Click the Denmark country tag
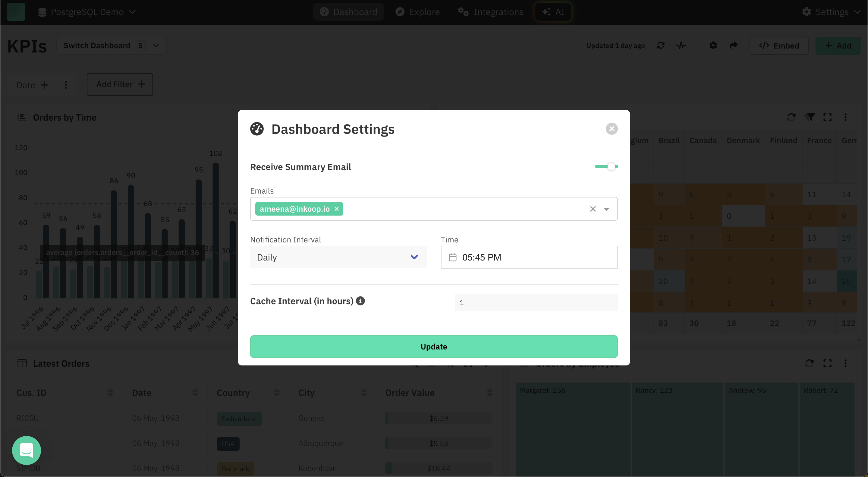 [x=235, y=469]
